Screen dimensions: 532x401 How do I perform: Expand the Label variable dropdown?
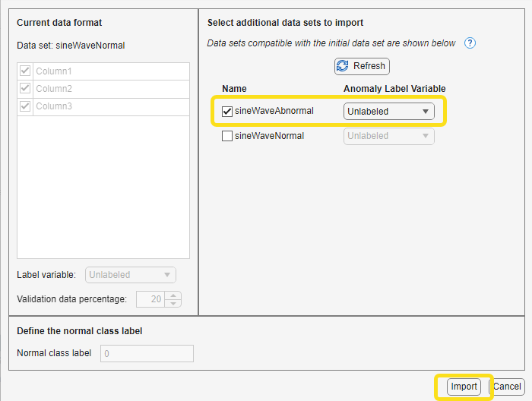click(131, 275)
